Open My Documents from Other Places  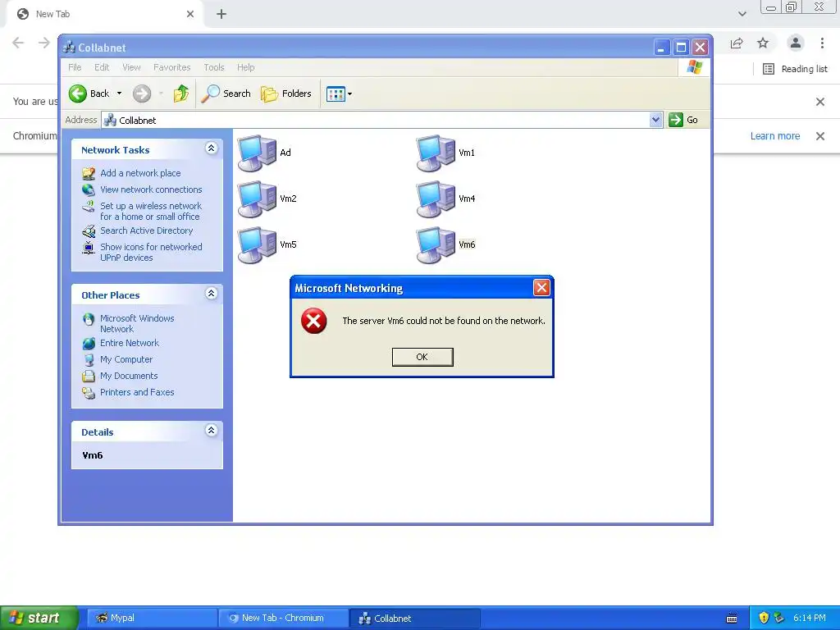129,376
